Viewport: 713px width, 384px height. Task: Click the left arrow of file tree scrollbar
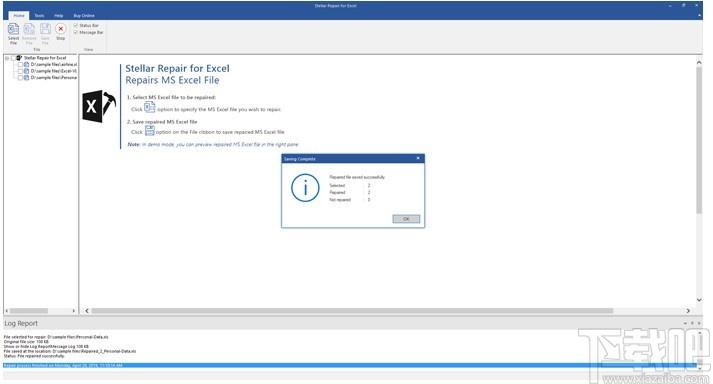tap(7, 311)
